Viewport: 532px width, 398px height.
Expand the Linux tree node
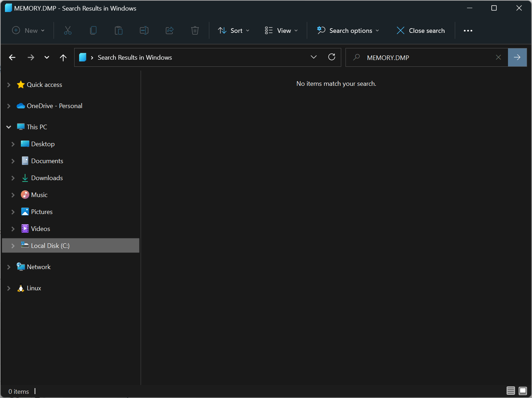point(9,288)
